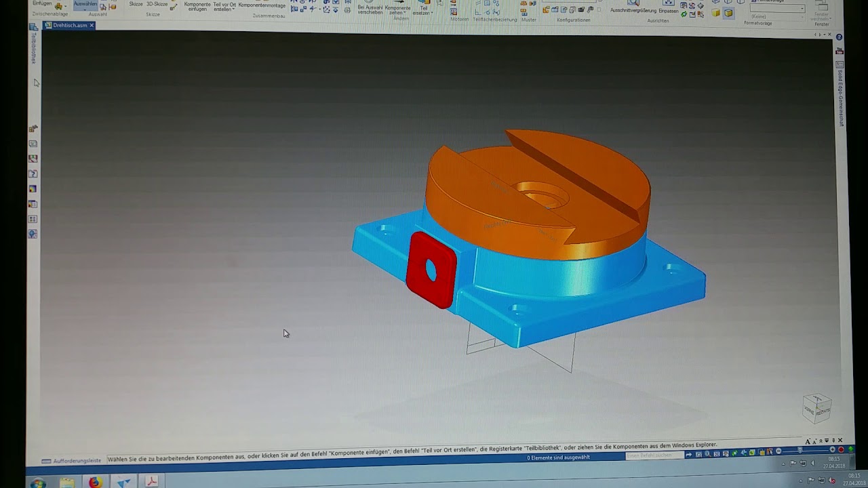Open the Windows Start button
This screenshot has width=868, height=488.
coord(37,483)
